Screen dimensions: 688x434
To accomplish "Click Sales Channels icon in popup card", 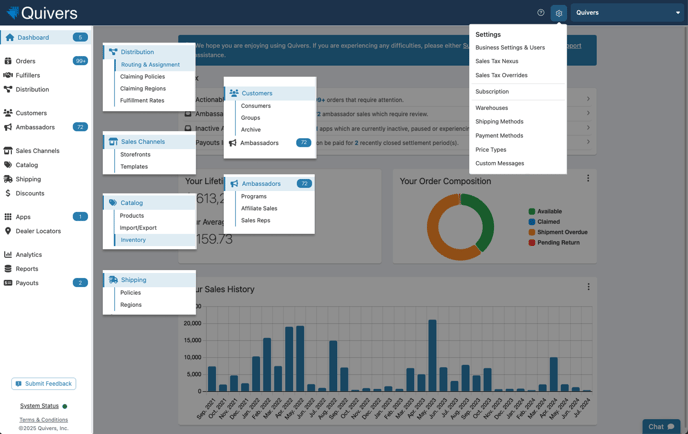I will pos(113,142).
